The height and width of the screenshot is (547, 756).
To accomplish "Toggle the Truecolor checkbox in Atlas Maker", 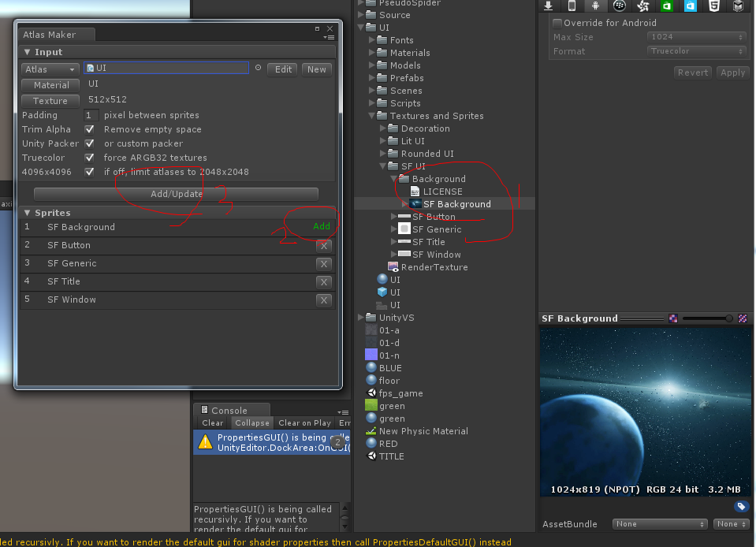I will (89, 158).
